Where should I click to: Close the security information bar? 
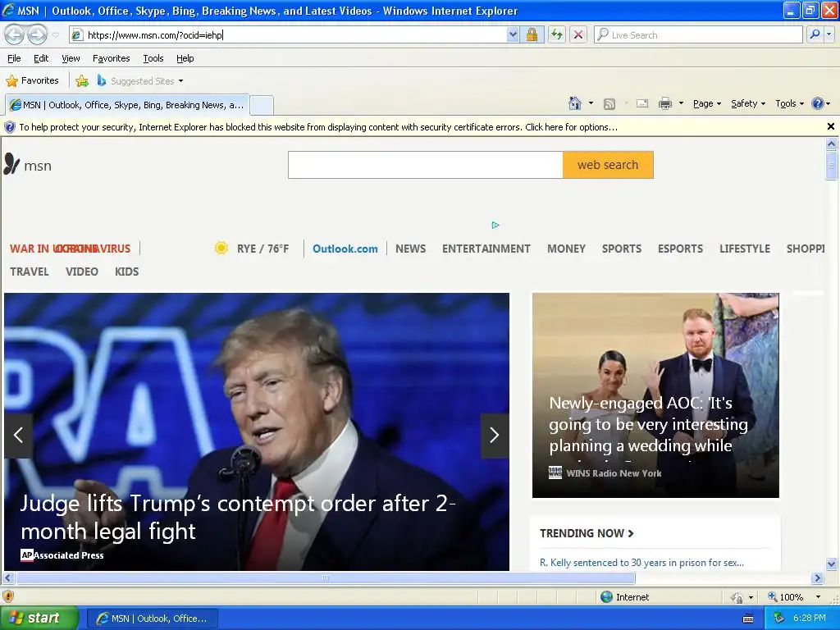click(x=830, y=126)
